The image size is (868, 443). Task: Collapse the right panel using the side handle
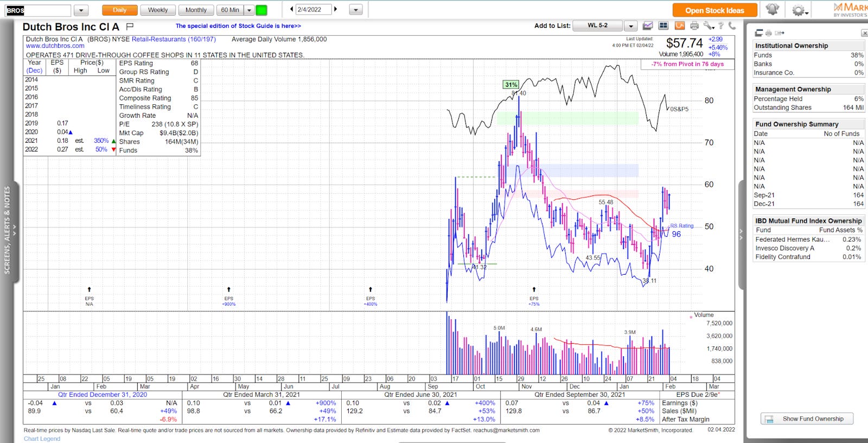tap(741, 235)
